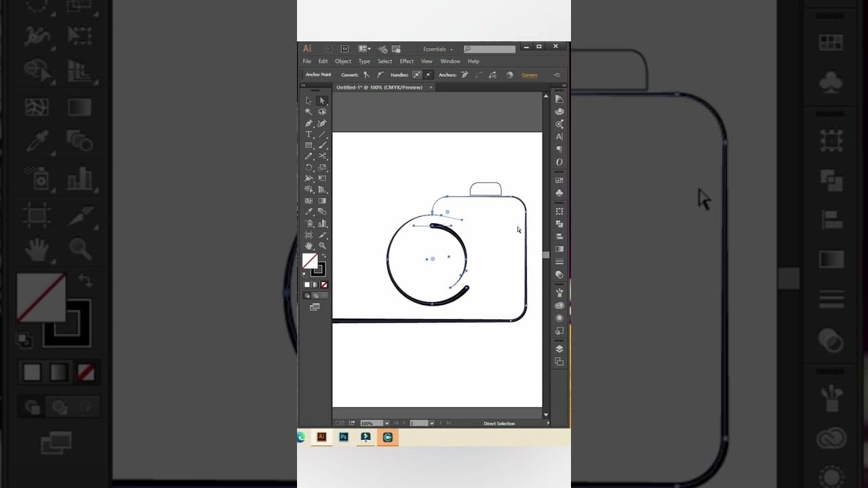Select the Line Segment tool
Viewport: 868px width, 488px height.
[x=322, y=134]
